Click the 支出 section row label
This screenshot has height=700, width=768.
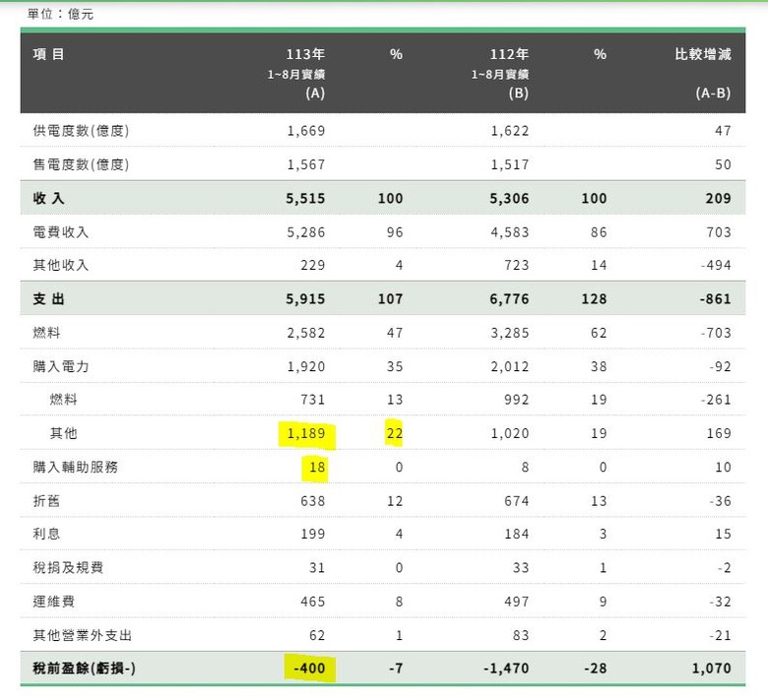[x=48, y=299]
